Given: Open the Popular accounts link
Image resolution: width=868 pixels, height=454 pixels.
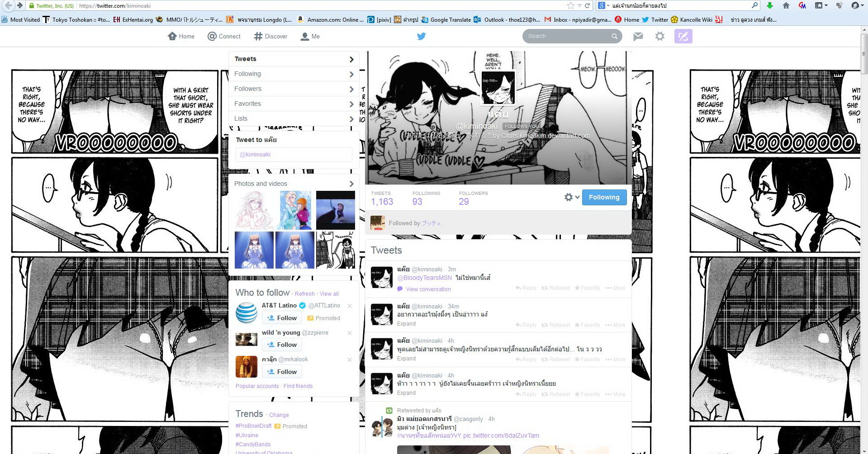Looking at the screenshot, I should 257,386.
